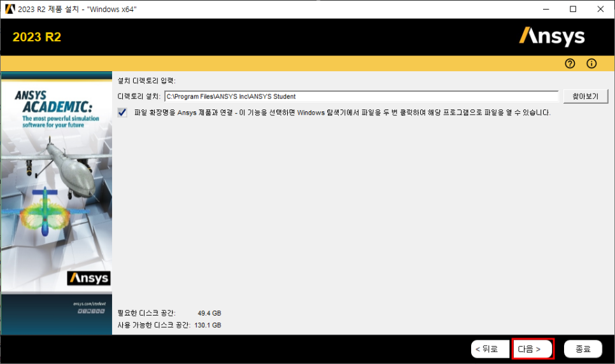Click the file extension association description text

(343, 113)
